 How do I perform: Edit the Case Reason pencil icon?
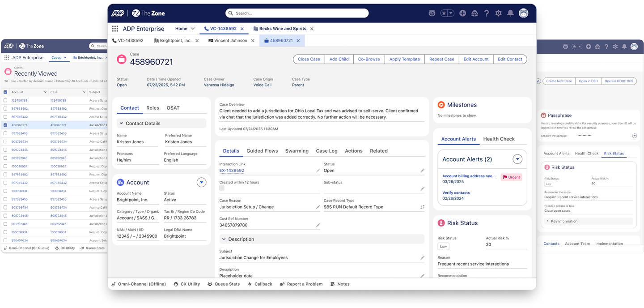click(318, 207)
